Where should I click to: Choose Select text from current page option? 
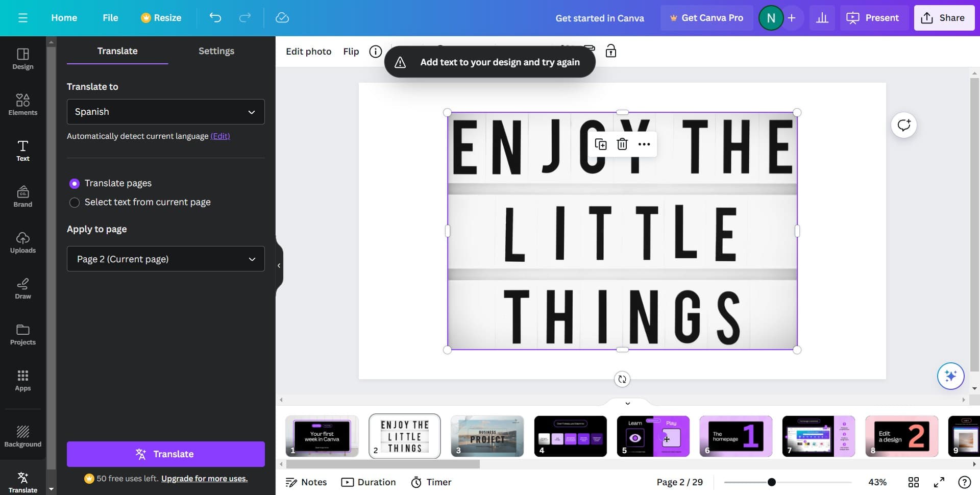click(x=75, y=203)
